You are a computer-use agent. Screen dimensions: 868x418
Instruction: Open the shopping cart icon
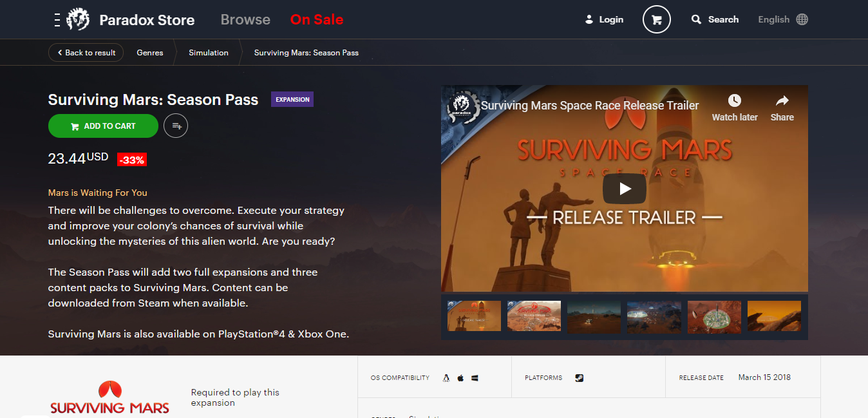656,19
